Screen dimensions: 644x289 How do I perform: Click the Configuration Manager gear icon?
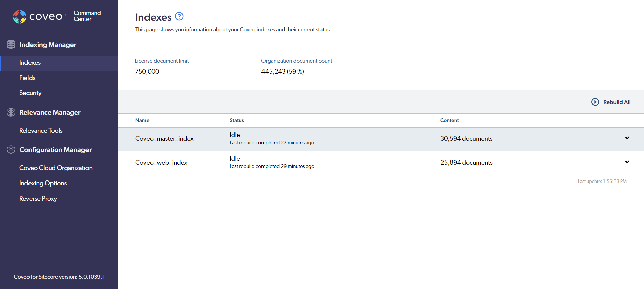tap(11, 150)
